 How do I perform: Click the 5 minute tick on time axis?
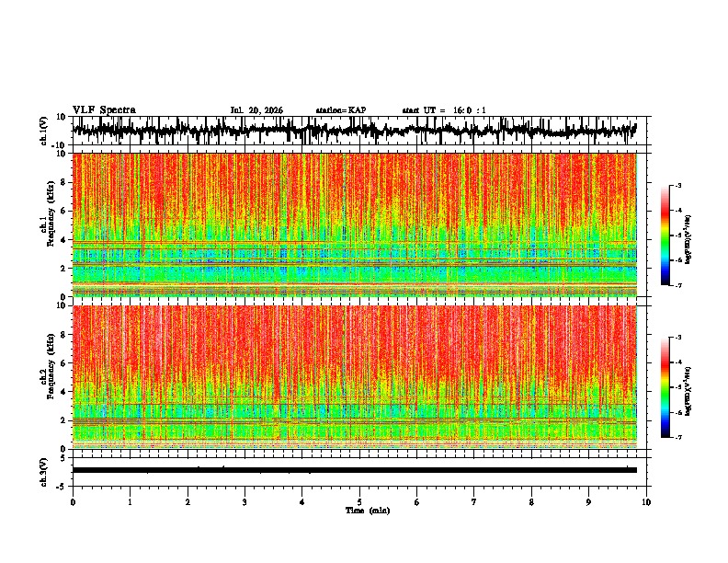pyautogui.click(x=359, y=502)
